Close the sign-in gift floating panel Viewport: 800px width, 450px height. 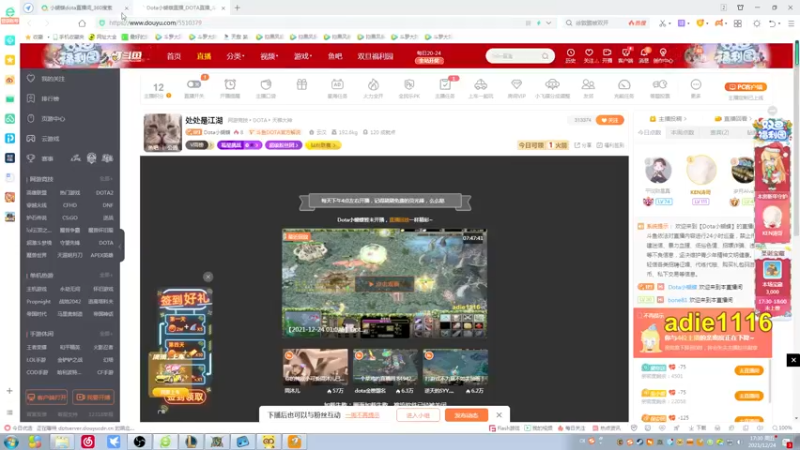pos(208,277)
